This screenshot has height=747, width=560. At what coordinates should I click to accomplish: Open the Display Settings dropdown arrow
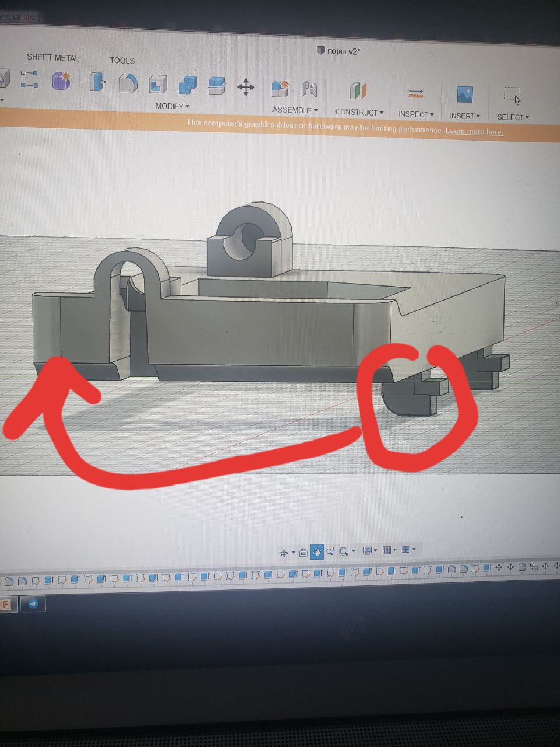pyautogui.click(x=376, y=550)
